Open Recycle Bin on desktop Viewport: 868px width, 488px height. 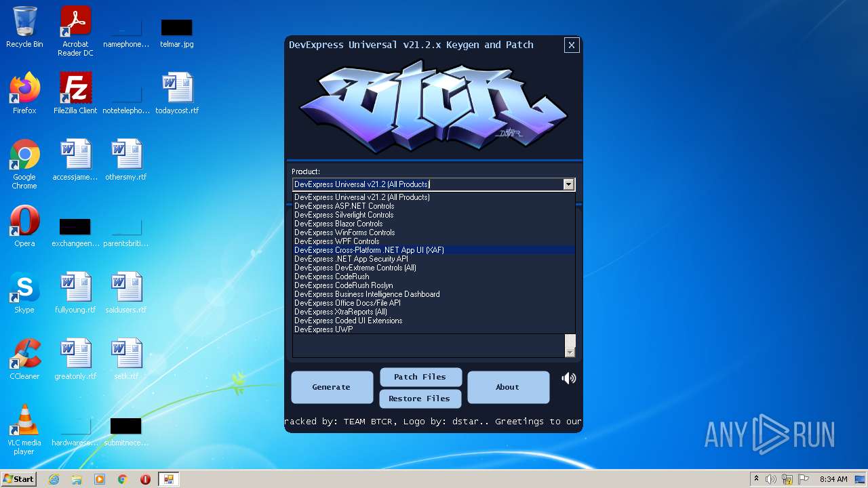click(24, 28)
